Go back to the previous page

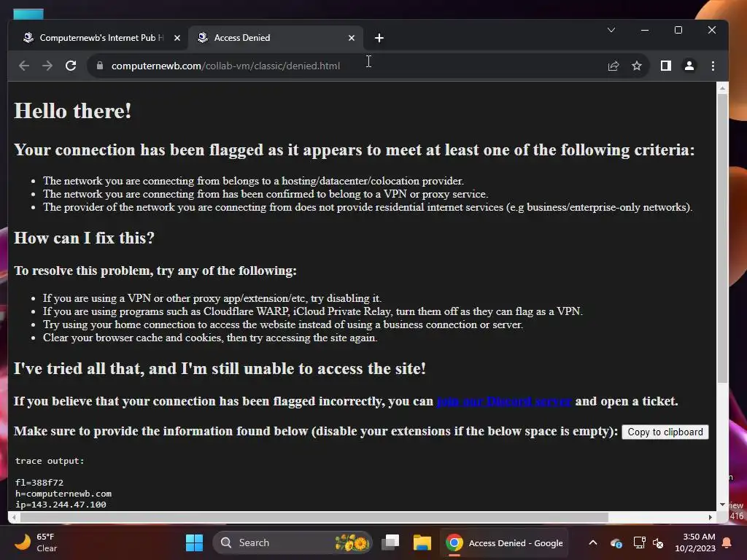click(24, 66)
